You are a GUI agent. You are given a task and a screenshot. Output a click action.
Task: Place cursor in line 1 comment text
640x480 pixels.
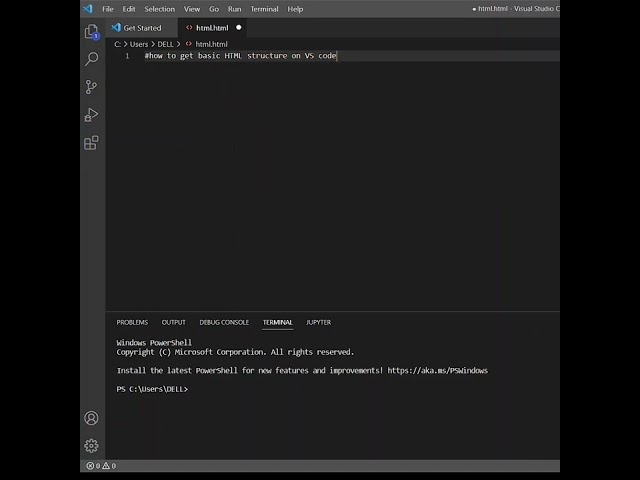(x=240, y=56)
